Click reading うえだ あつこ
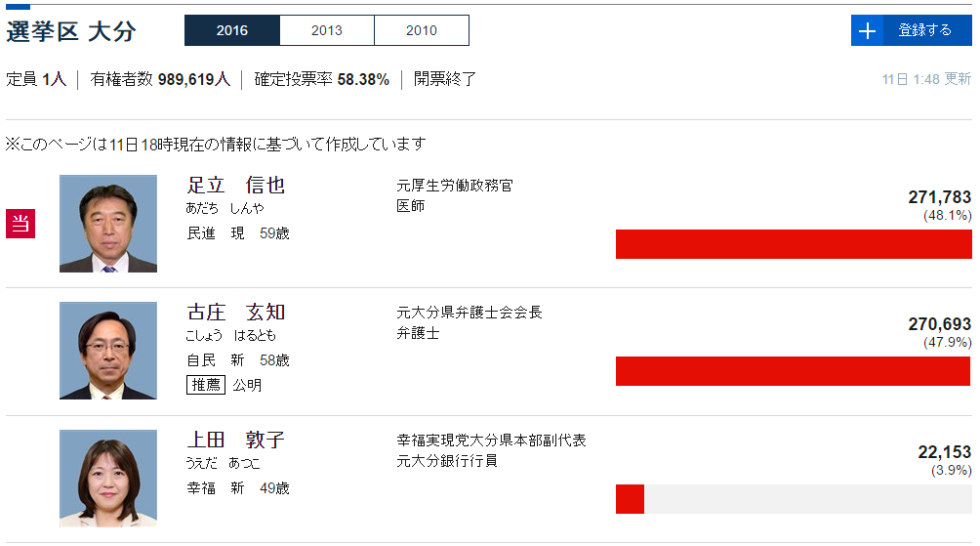This screenshot has width=980, height=546. [x=224, y=463]
